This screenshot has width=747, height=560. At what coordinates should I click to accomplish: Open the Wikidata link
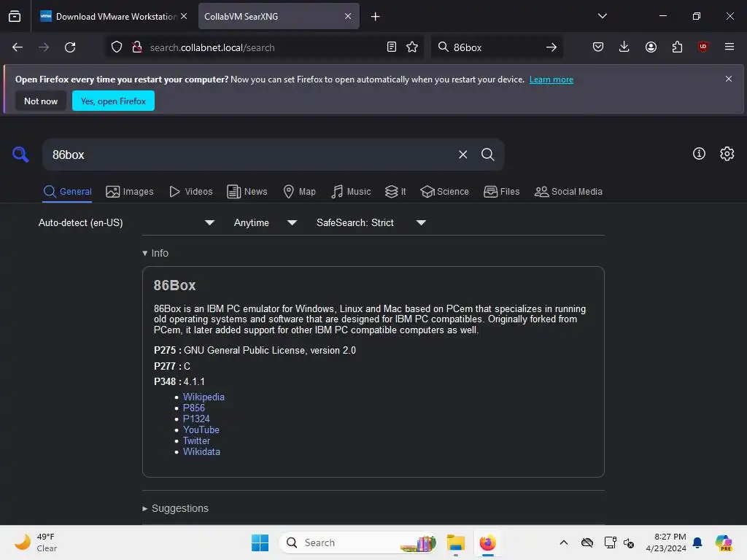coord(201,452)
